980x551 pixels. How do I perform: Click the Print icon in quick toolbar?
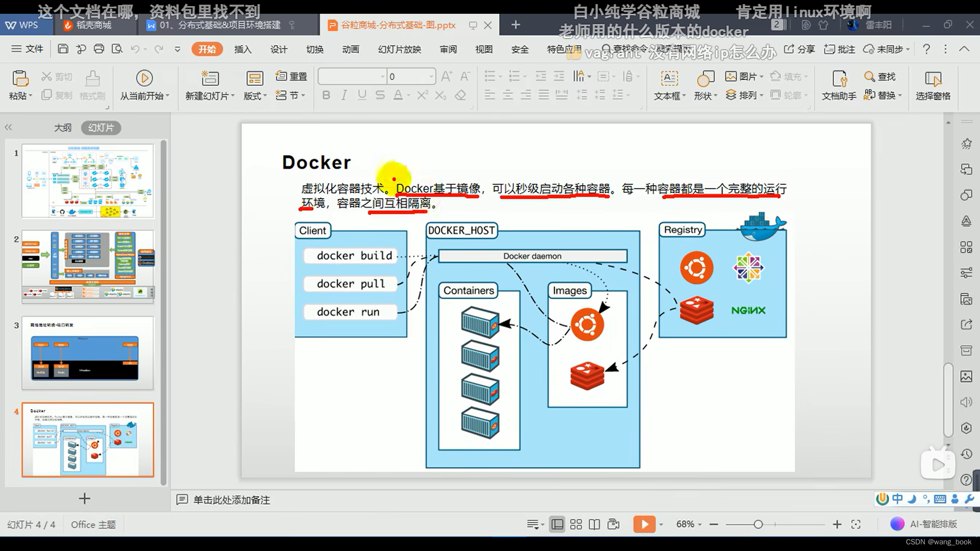[x=99, y=49]
